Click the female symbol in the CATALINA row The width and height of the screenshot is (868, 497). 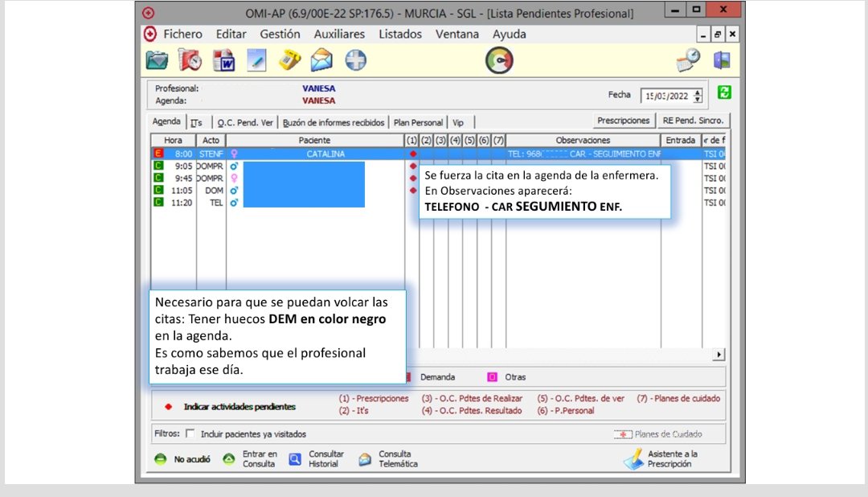pyautogui.click(x=234, y=154)
